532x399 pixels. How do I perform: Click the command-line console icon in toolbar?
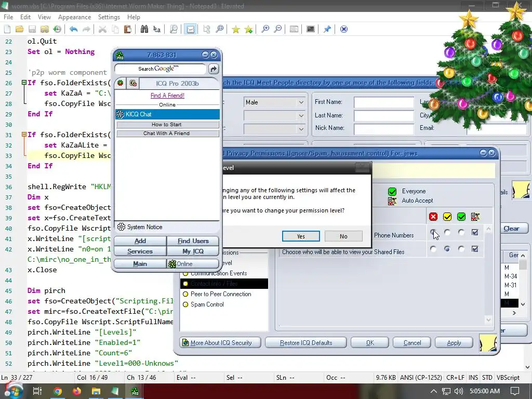[311, 29]
